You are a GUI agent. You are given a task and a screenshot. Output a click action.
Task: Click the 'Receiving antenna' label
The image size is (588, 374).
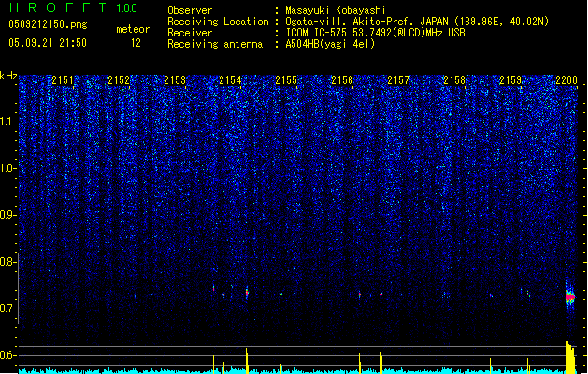[x=215, y=44]
